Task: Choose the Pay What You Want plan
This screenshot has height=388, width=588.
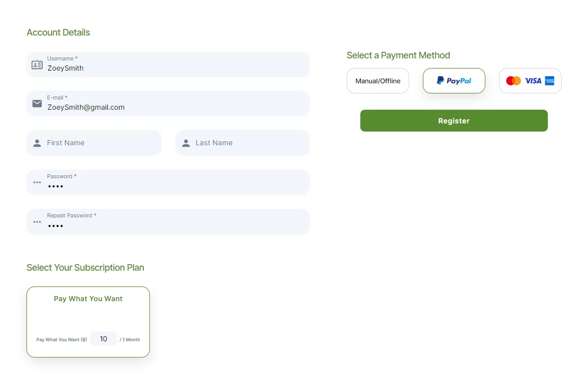Action: 88,299
